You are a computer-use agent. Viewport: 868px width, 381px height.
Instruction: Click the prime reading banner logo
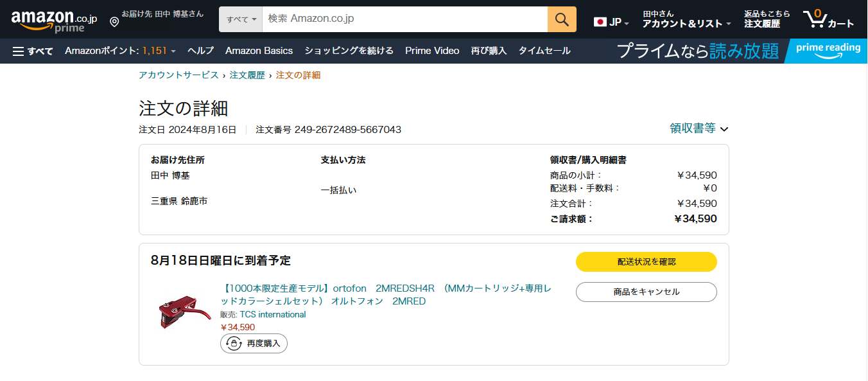click(828, 50)
